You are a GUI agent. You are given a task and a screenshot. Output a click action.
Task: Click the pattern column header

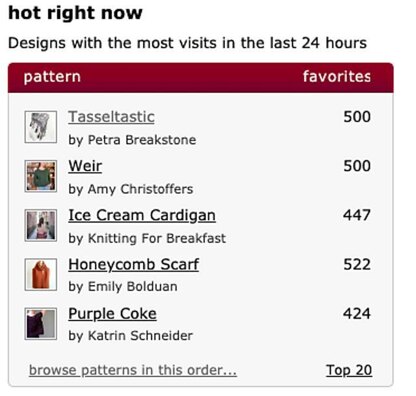coord(52,77)
